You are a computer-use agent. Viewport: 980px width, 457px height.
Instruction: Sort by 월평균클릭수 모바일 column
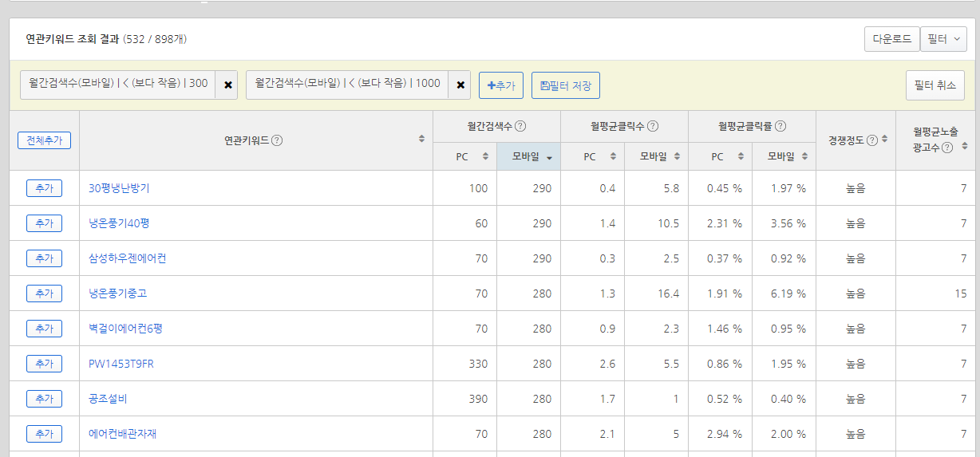click(677, 157)
